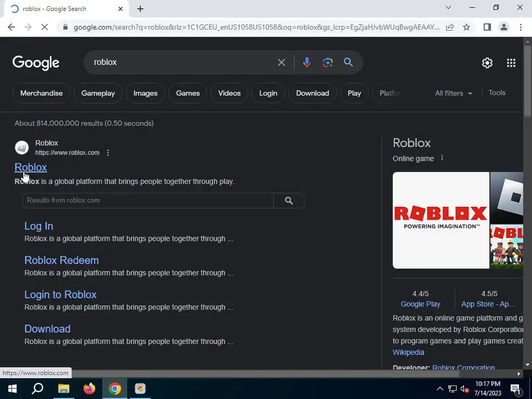The height and width of the screenshot is (399, 532).
Task: Bookmark this page with the star icon
Action: click(x=467, y=27)
